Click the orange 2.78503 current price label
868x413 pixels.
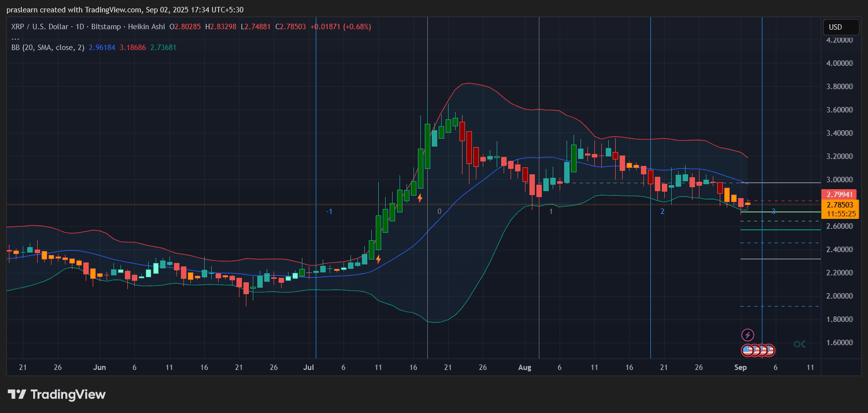tap(840, 205)
